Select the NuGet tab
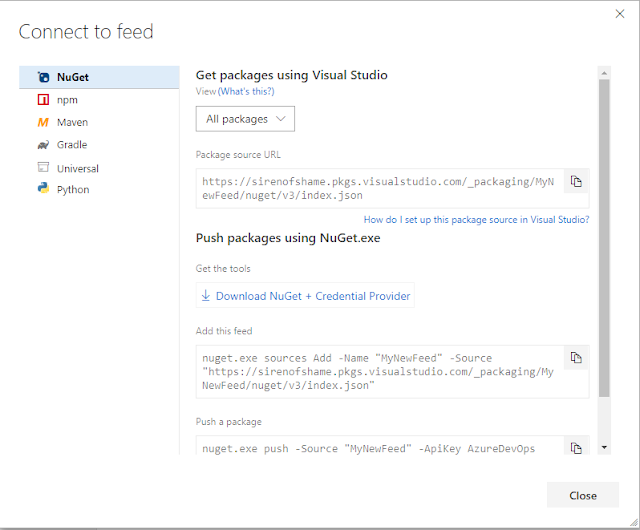This screenshot has width=640, height=530. pyautogui.click(x=99, y=77)
